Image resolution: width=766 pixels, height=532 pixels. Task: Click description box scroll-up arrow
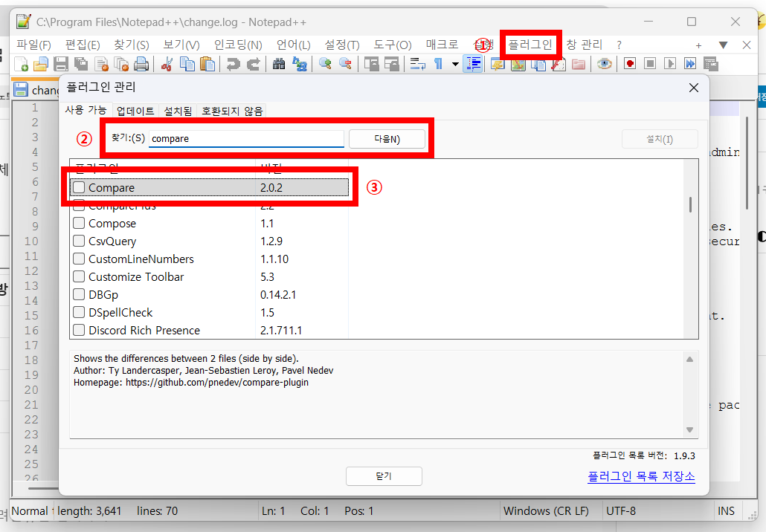tap(690, 359)
